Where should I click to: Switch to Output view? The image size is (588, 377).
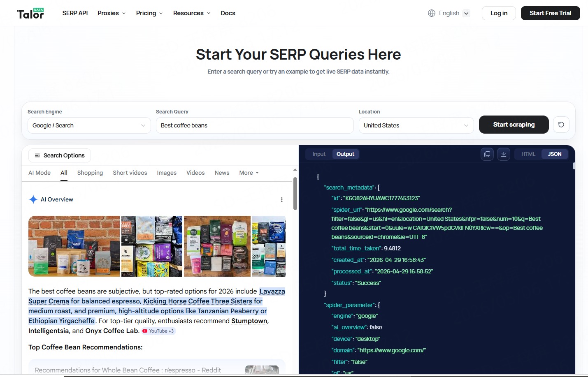(x=345, y=154)
